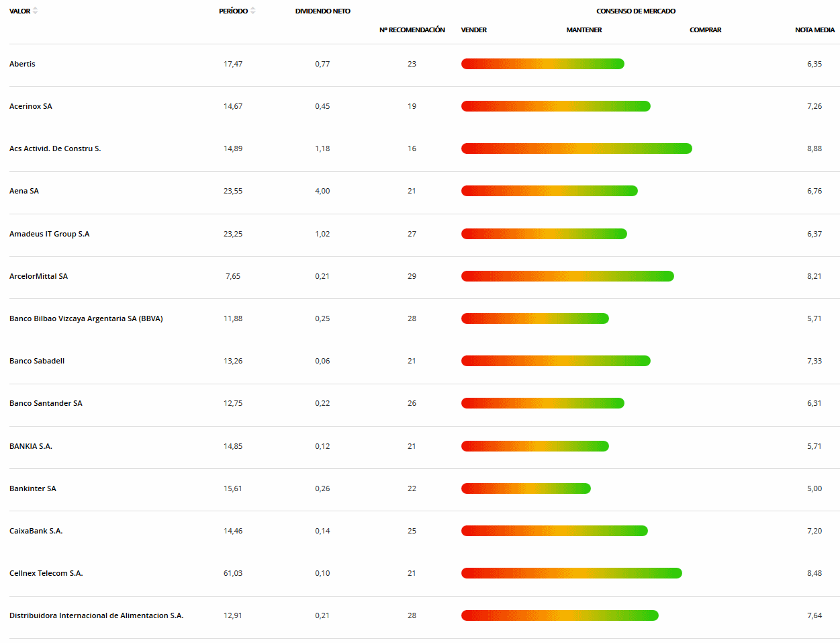Screen dimensions: 840x643
Task: Click the DIVIDENDO NETO column header
Action: point(323,11)
